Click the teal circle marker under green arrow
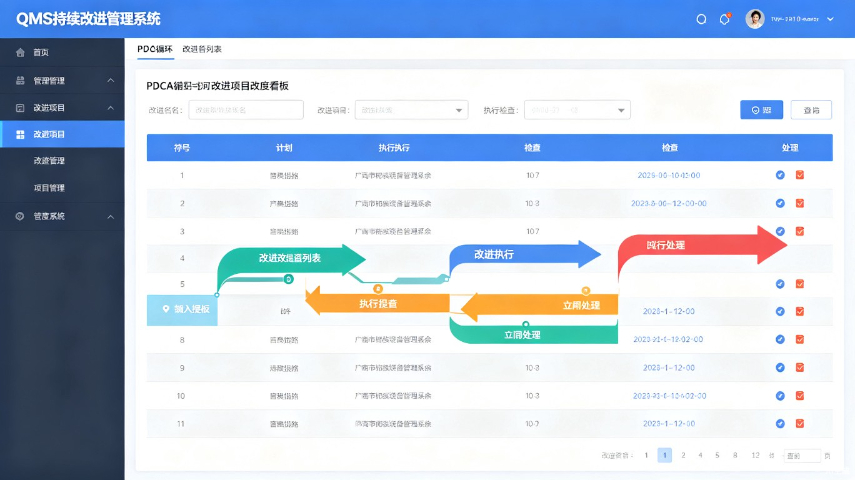Screen dimensions: 855x480 tap(288, 279)
